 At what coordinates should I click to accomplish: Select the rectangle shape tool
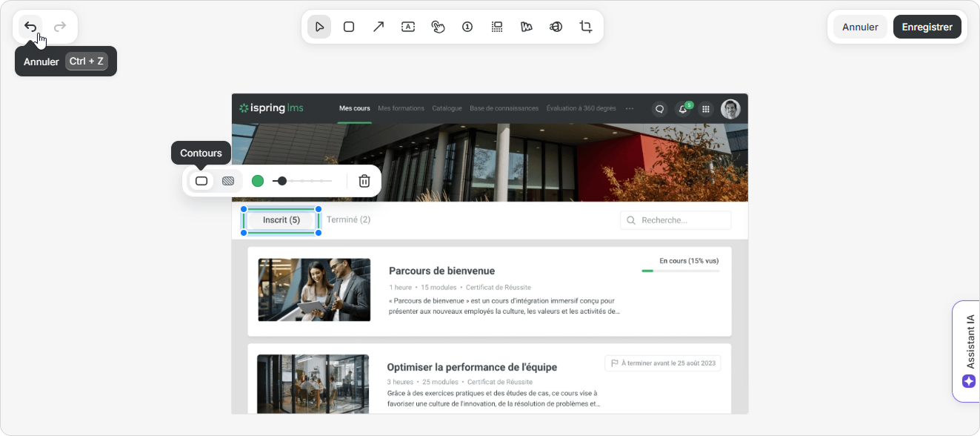pyautogui.click(x=349, y=27)
